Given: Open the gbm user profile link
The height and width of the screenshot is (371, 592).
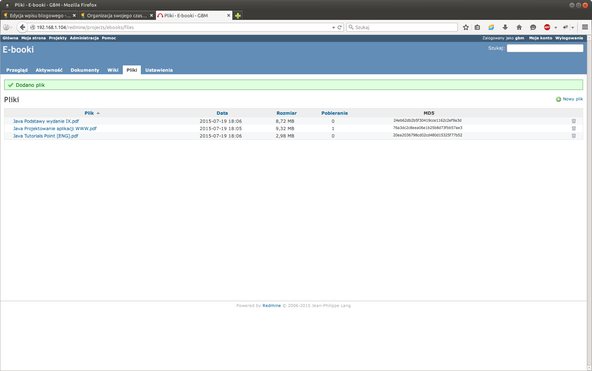Looking at the screenshot, I should tap(520, 38).
